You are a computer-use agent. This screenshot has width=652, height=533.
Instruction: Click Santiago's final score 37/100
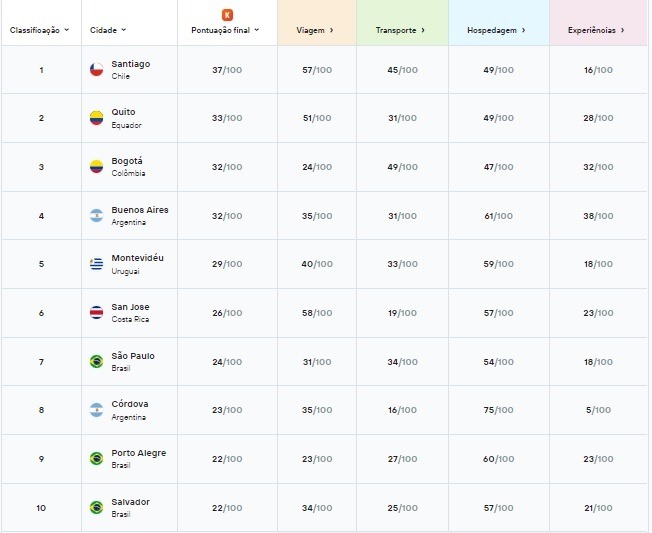tap(227, 70)
